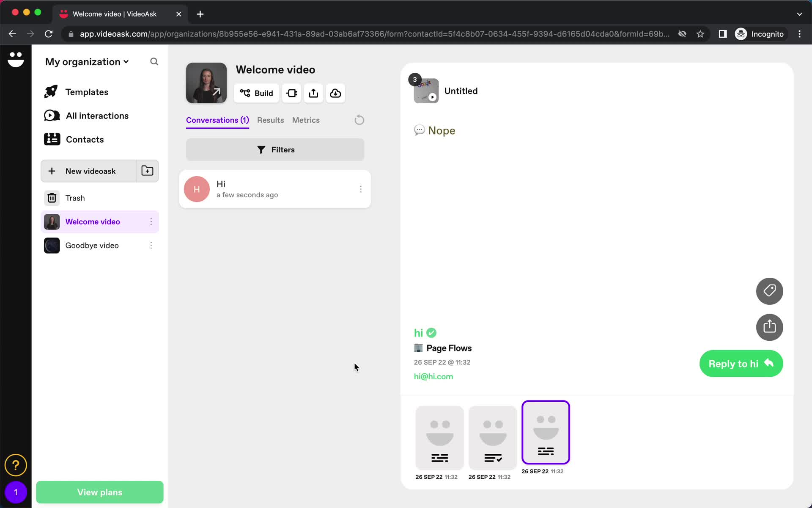Click the download icon on Welcome video
This screenshot has height=508, width=812.
pyautogui.click(x=335, y=93)
